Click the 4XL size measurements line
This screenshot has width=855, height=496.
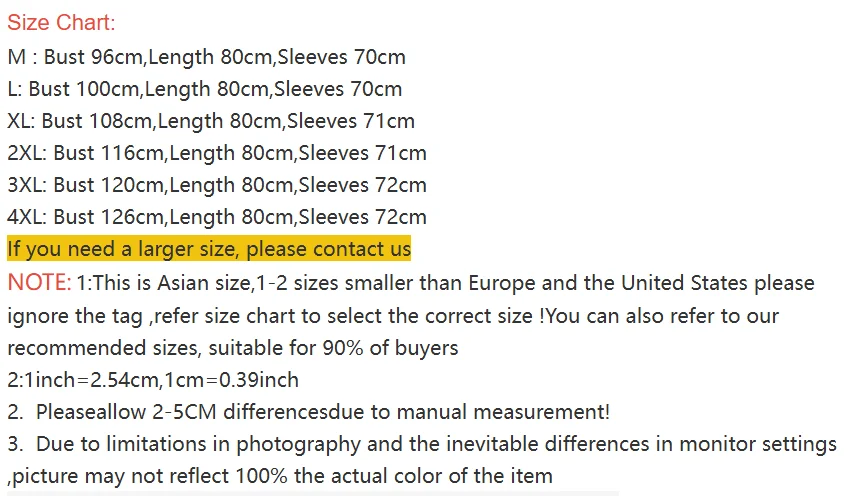[216, 217]
